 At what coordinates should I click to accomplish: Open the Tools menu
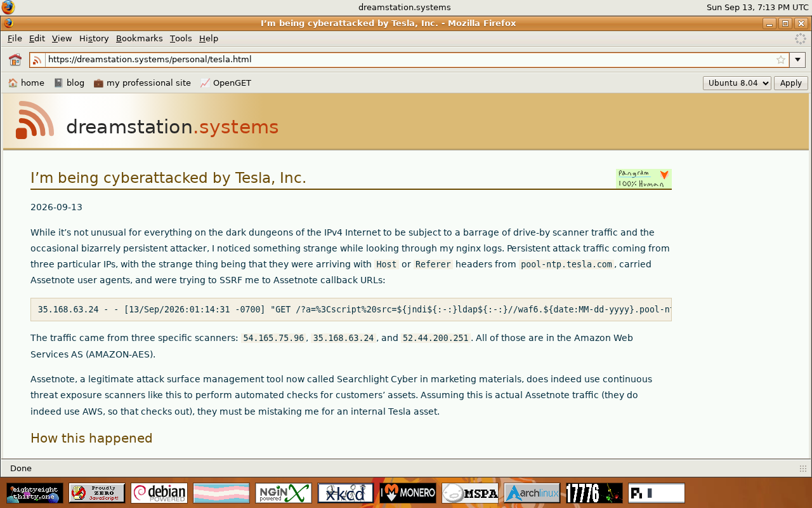(x=181, y=39)
